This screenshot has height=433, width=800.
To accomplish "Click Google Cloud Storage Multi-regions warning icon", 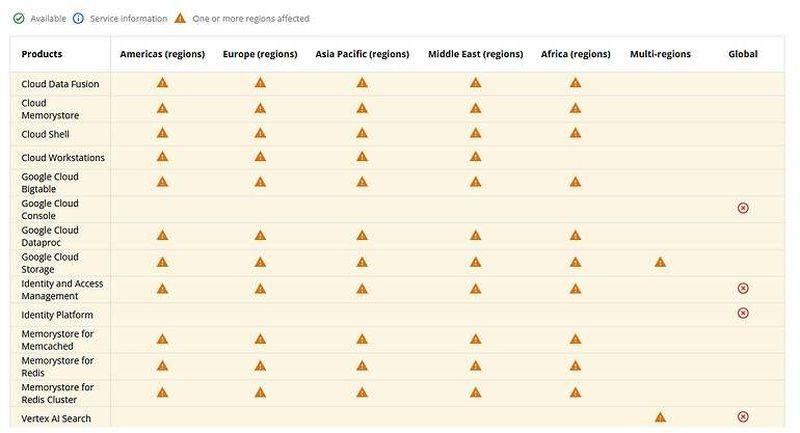I will point(660,262).
